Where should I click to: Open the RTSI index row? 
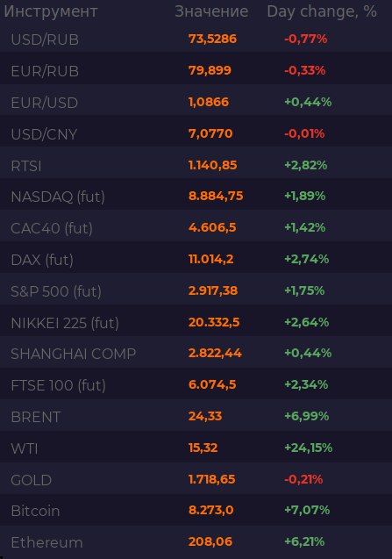pyautogui.click(x=196, y=165)
